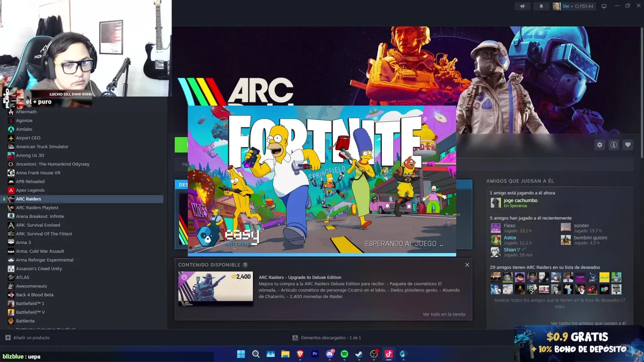Open OBS Studio from the taskbar
This screenshot has height=362, width=644.
pyautogui.click(x=374, y=354)
